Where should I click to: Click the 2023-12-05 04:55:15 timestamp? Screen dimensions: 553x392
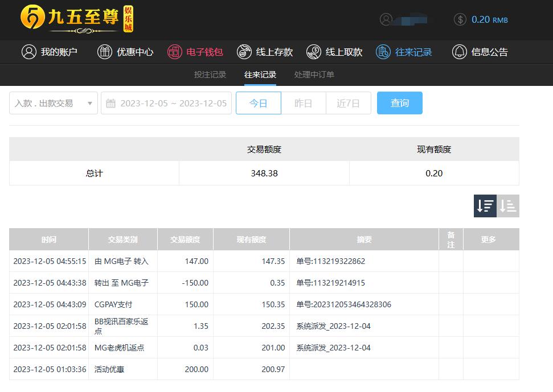pyautogui.click(x=50, y=261)
